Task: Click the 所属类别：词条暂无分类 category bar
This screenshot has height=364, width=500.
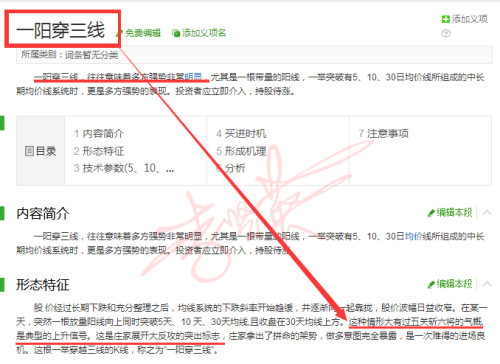Action: [254, 55]
